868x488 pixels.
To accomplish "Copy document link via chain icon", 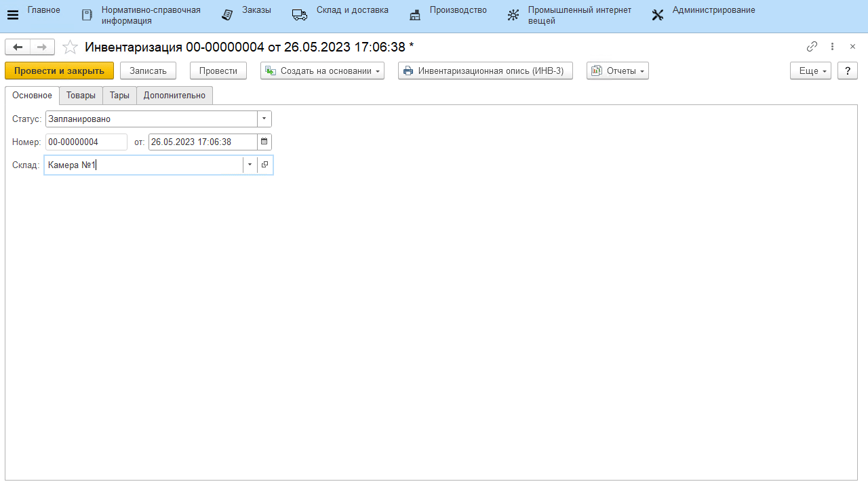I will 812,47.
